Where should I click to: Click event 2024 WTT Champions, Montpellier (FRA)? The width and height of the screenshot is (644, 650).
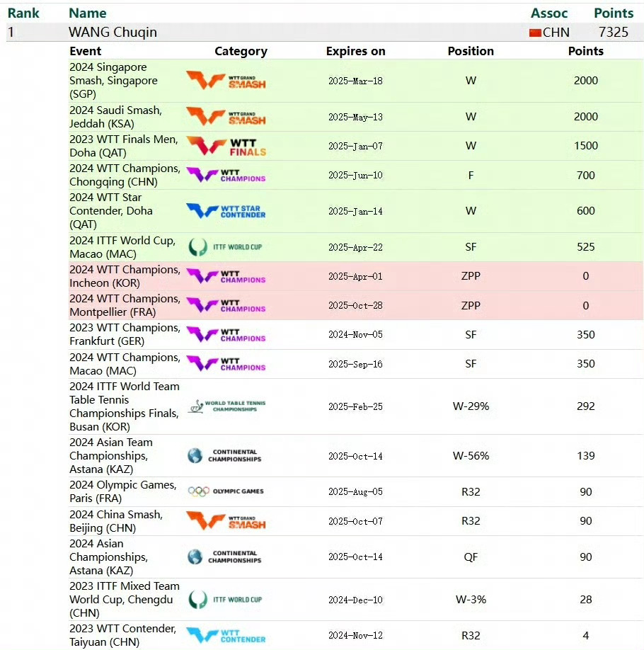[125, 305]
